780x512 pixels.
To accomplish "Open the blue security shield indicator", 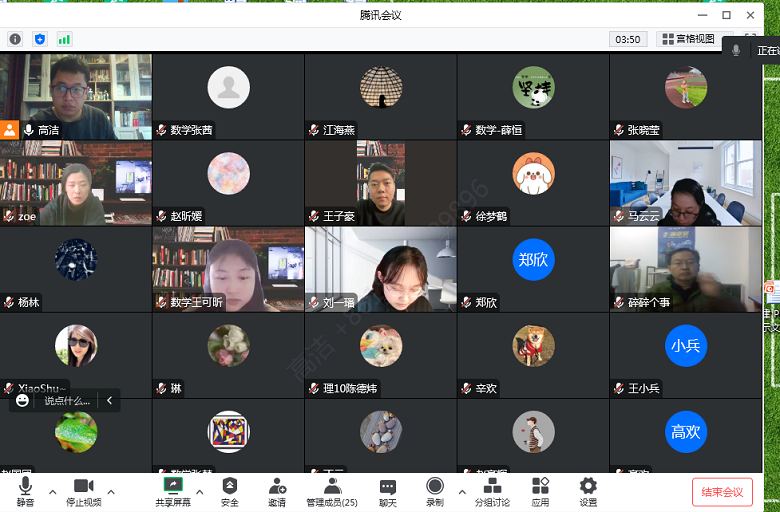I will pyautogui.click(x=40, y=39).
